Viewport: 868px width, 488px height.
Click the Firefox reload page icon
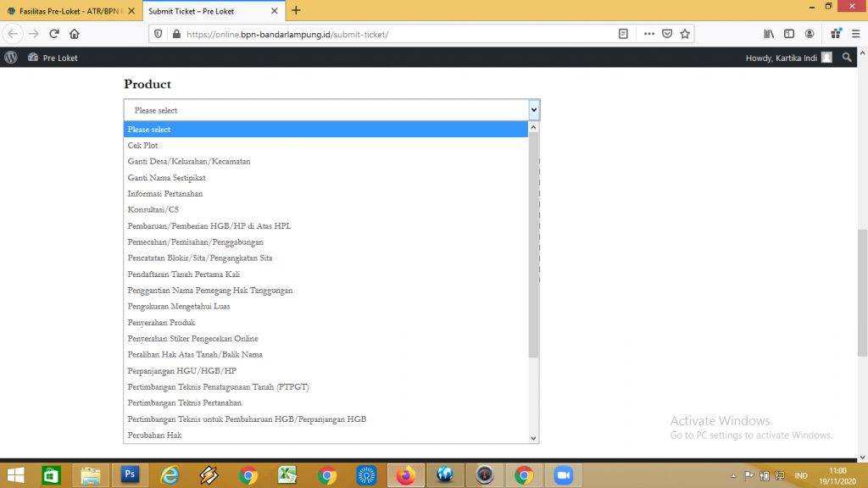(x=54, y=34)
